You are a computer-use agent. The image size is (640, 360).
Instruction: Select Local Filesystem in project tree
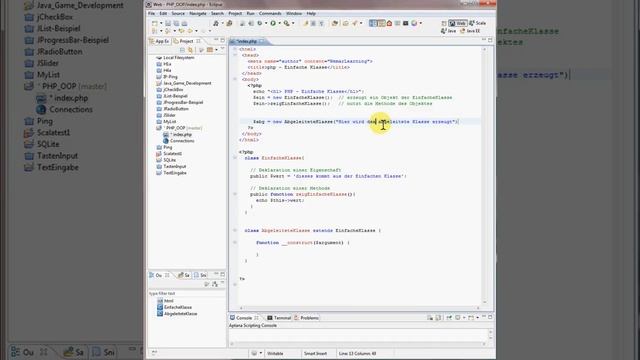tap(176, 58)
